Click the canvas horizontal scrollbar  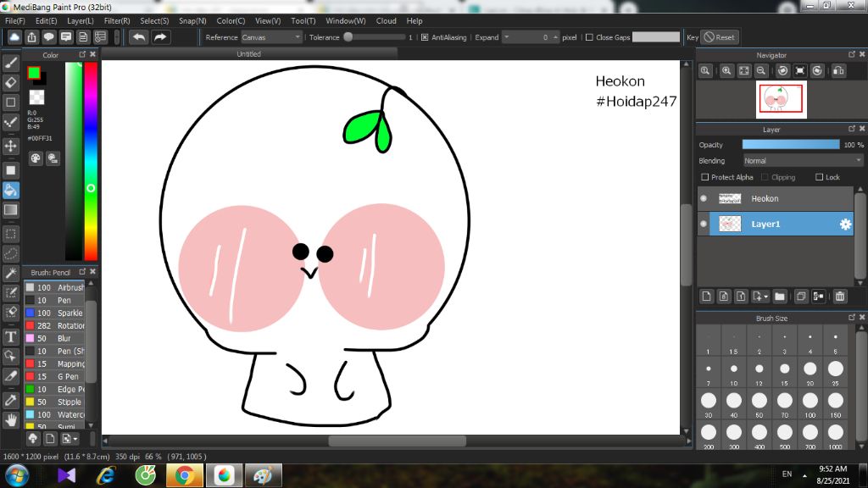pyautogui.click(x=397, y=441)
